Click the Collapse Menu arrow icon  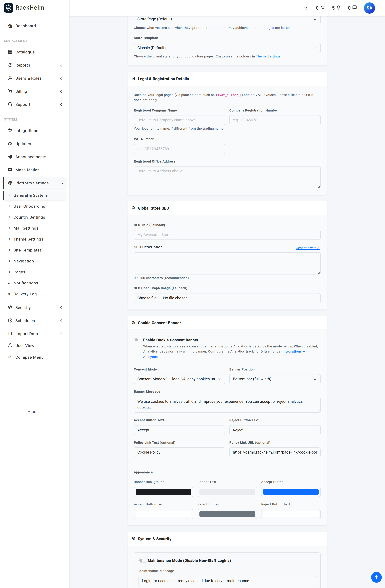coord(10,357)
